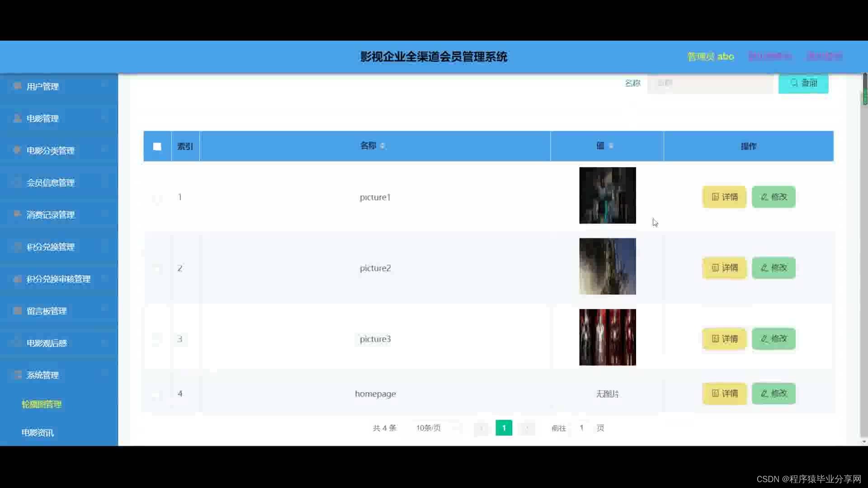The image size is (868, 488).
Task: Open the 电影资讯 submenu item
Action: tap(38, 433)
